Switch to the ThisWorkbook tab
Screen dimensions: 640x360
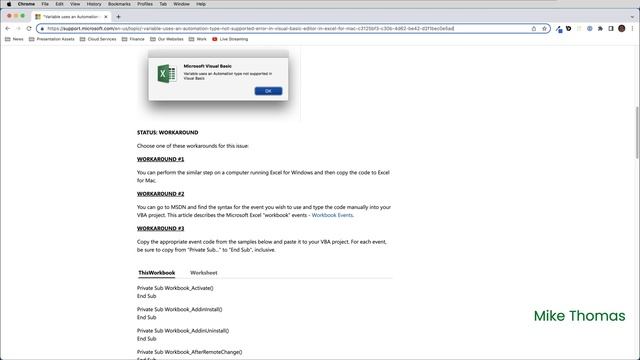157,273
